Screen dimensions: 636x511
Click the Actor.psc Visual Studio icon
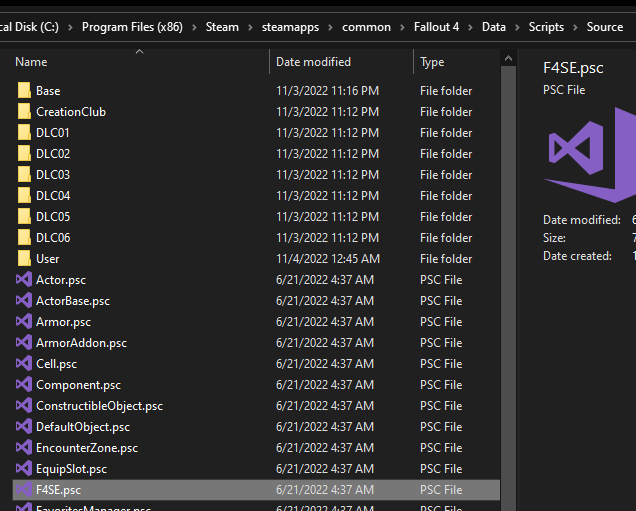pyautogui.click(x=24, y=280)
